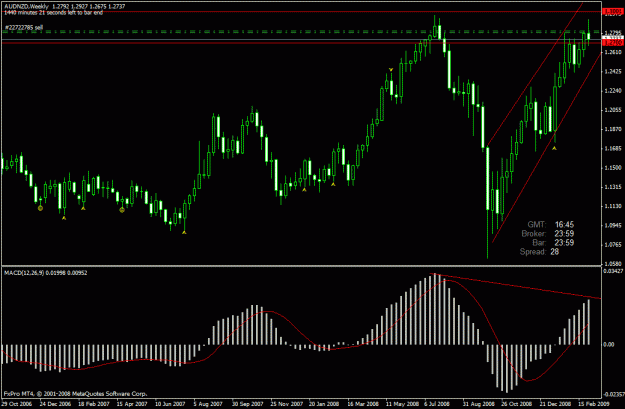Click the 20 Jan 2008 date label
Screen dimensions: 625x409
[324, 404]
